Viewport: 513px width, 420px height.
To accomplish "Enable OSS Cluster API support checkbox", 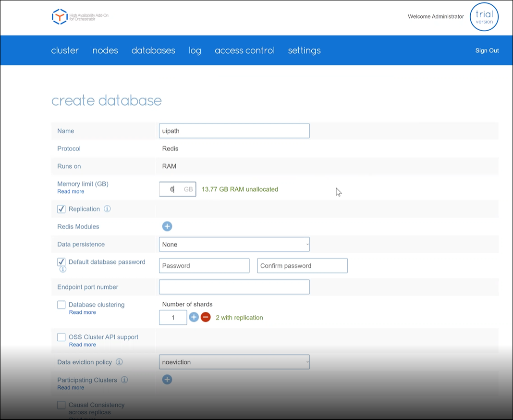I will [x=61, y=337].
